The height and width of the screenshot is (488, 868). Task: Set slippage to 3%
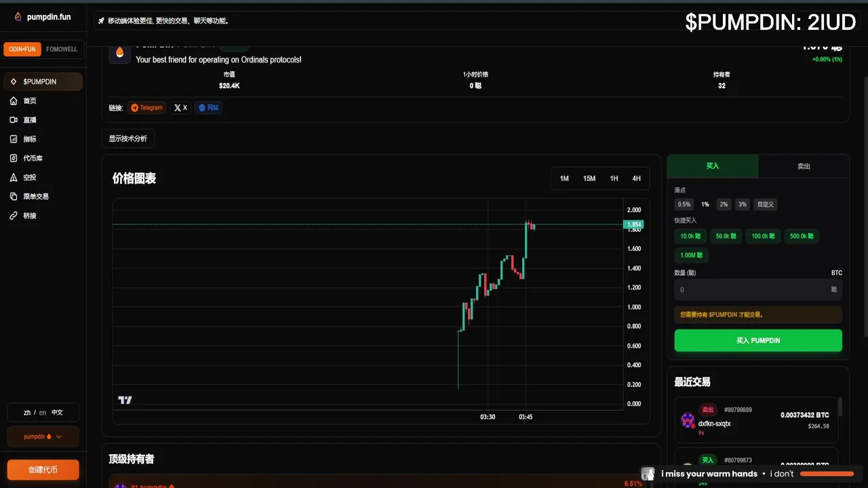(743, 204)
